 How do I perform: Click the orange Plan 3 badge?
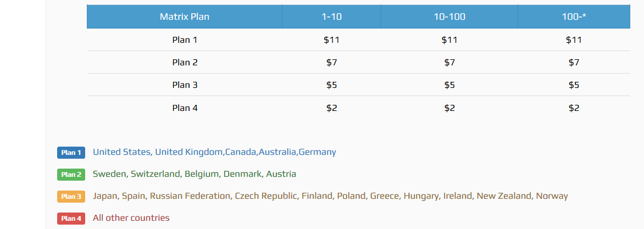(71, 197)
